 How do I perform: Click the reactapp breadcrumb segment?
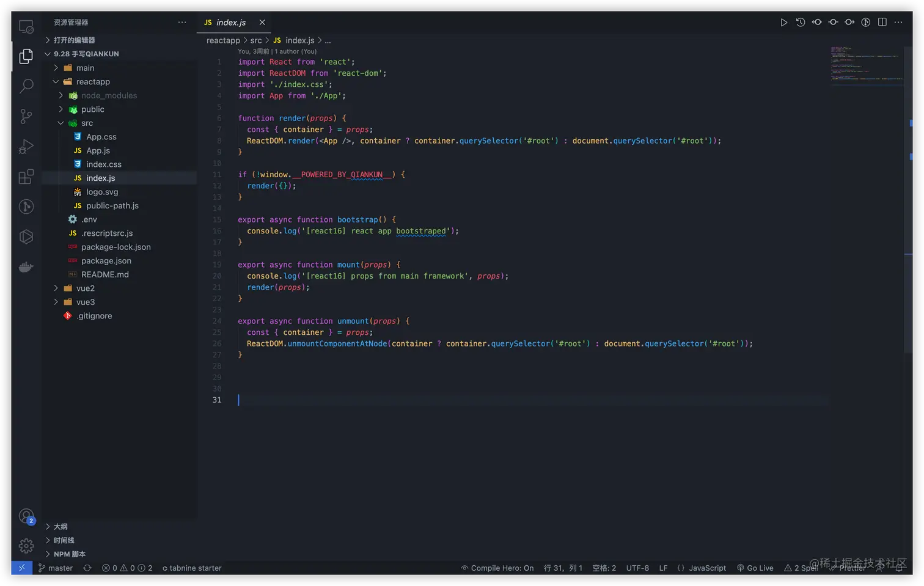click(223, 40)
